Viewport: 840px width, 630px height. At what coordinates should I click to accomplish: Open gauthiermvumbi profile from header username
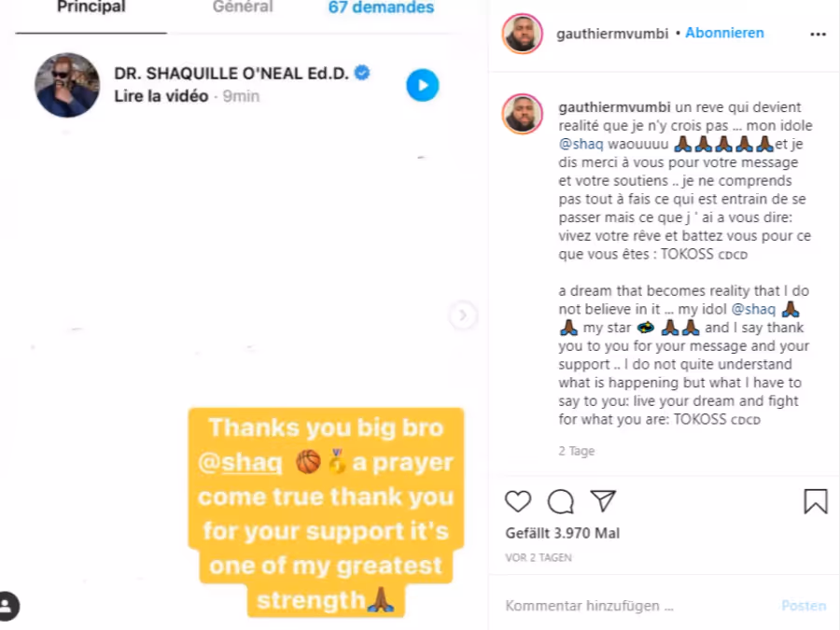click(611, 34)
